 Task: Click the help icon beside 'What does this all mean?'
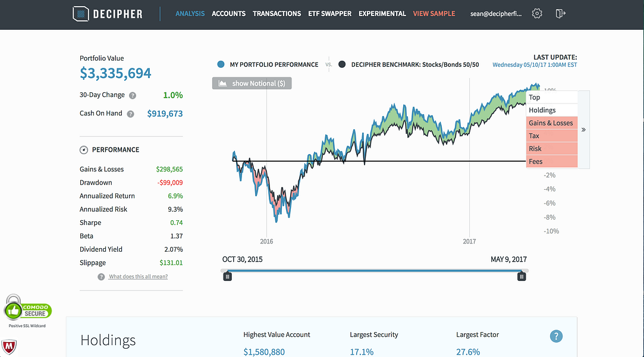[x=101, y=277]
